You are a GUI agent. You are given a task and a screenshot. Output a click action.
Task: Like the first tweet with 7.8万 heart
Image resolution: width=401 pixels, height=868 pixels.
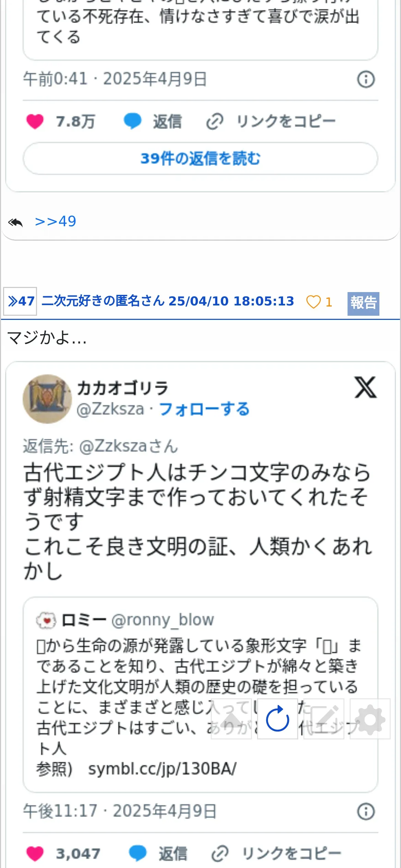[x=35, y=121]
